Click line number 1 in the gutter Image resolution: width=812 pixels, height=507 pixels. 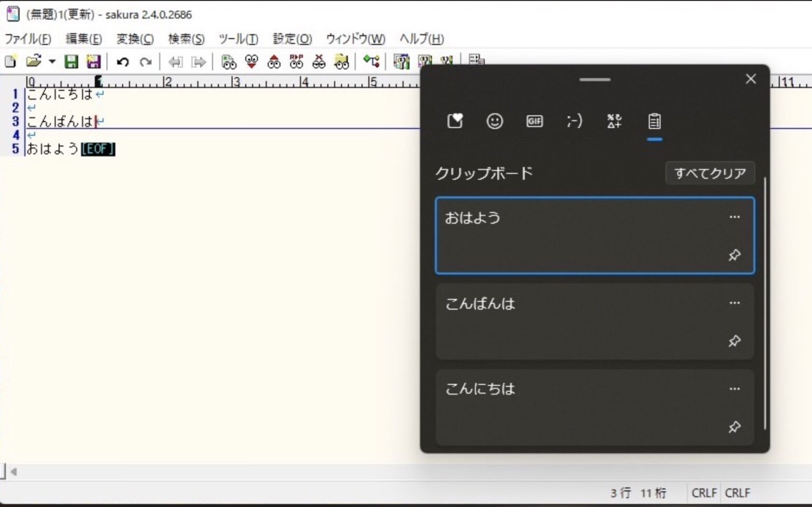pos(15,94)
